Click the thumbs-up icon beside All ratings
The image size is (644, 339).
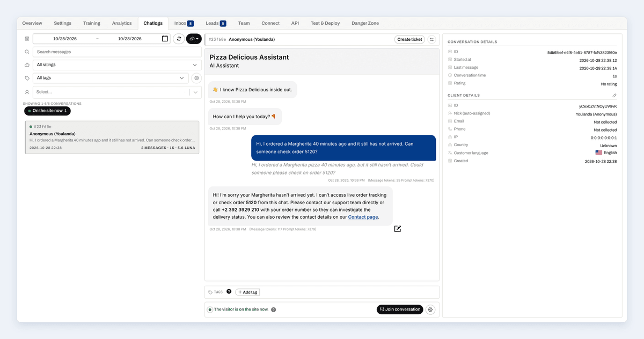(x=27, y=65)
